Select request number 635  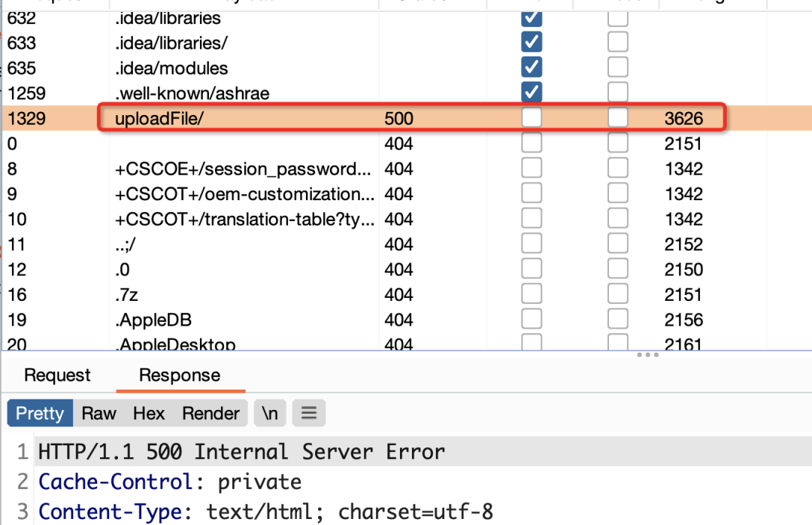[22, 68]
